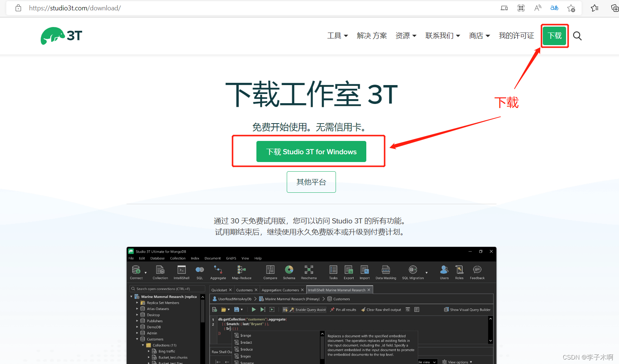The height and width of the screenshot is (364, 619).
Task: Expand the Atlas-Datasets tree node
Action: click(x=137, y=309)
